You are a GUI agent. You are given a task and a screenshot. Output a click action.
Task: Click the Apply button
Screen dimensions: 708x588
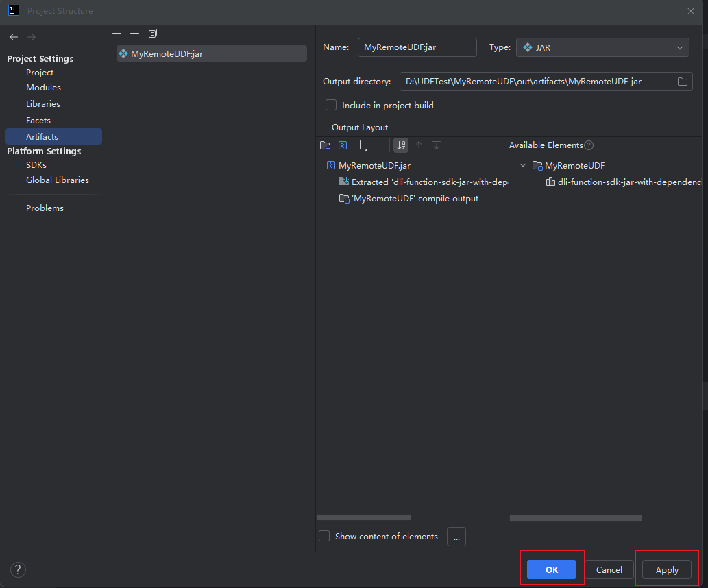pos(667,569)
